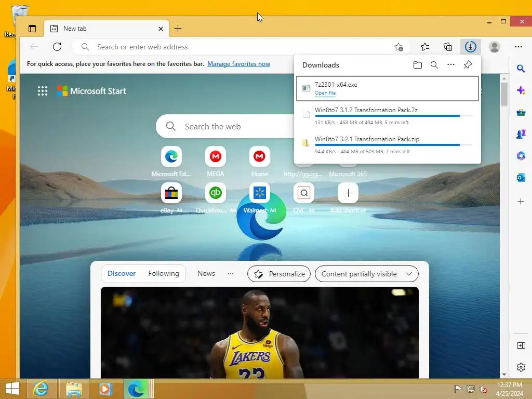Open sidebar Games chess icon
This screenshot has height=399, width=532.
(521, 134)
